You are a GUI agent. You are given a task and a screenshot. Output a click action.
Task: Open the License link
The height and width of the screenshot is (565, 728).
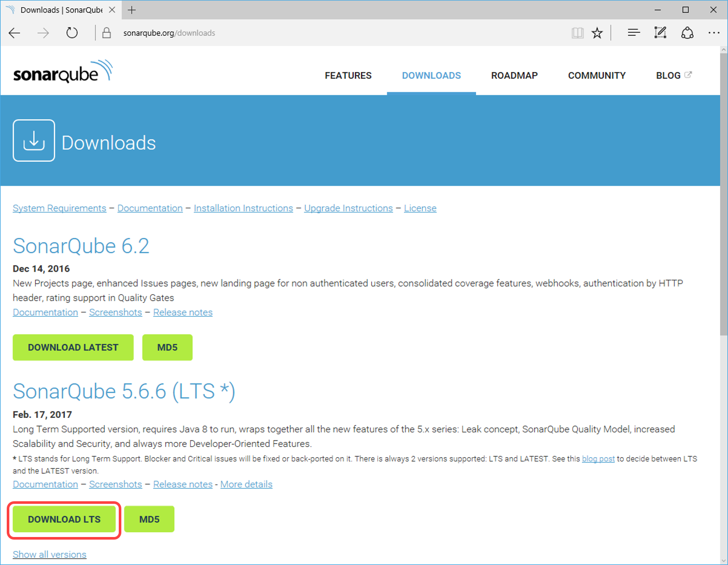pyautogui.click(x=420, y=208)
